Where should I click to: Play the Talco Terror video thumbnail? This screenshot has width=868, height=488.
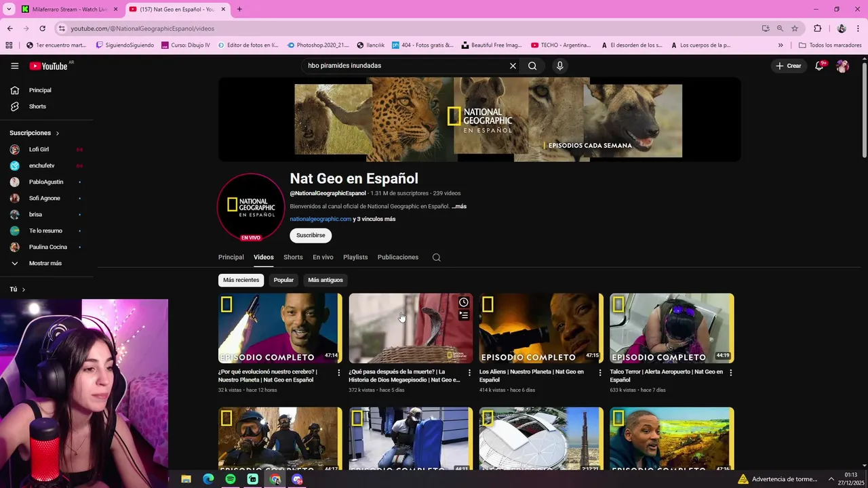pyautogui.click(x=671, y=328)
